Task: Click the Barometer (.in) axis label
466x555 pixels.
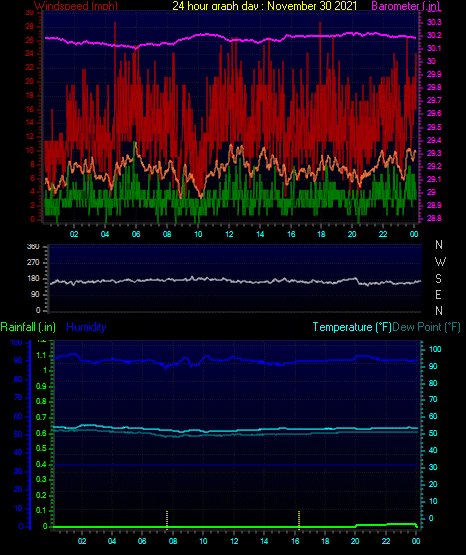Action: 405,6
